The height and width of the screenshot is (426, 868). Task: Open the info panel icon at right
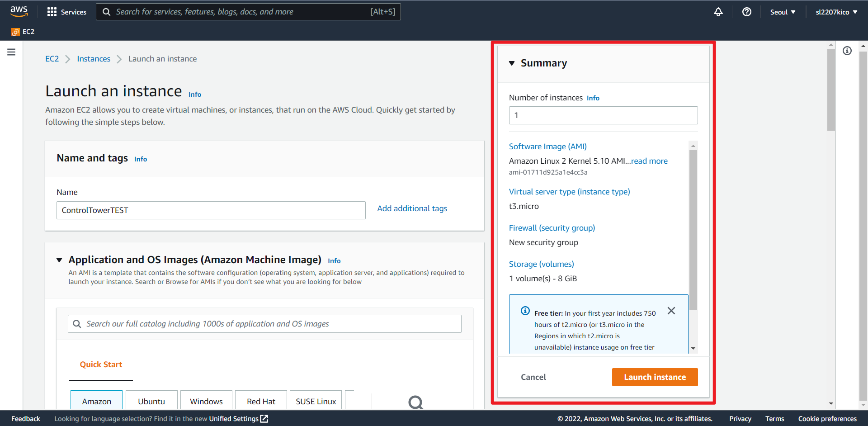pyautogui.click(x=847, y=51)
